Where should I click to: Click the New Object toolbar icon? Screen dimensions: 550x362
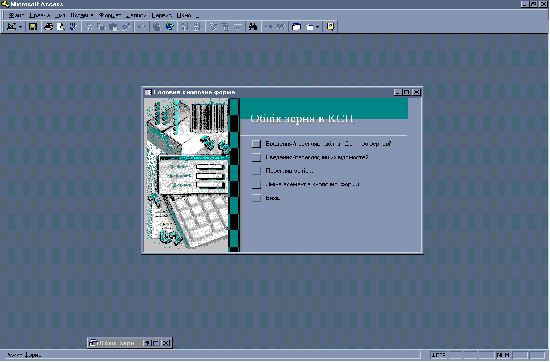[309, 27]
